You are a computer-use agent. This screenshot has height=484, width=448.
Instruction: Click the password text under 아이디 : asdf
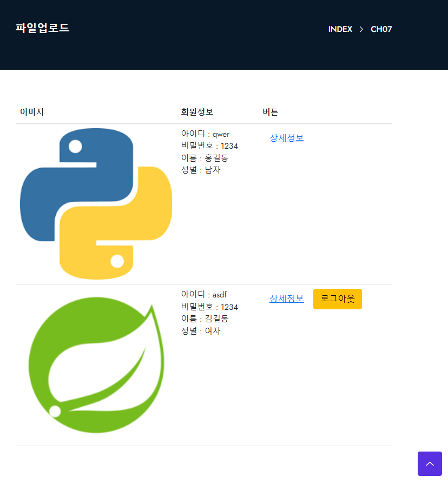pos(209,307)
